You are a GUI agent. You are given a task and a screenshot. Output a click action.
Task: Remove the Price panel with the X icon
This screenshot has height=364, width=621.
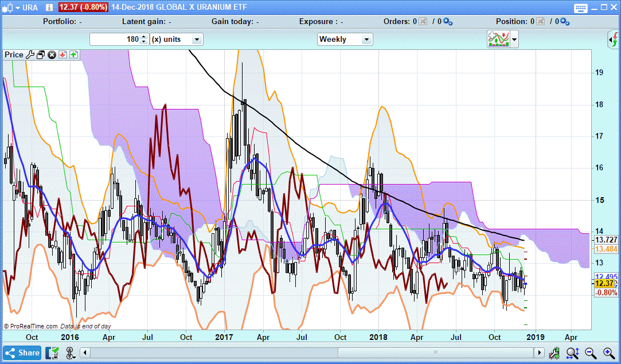52,54
